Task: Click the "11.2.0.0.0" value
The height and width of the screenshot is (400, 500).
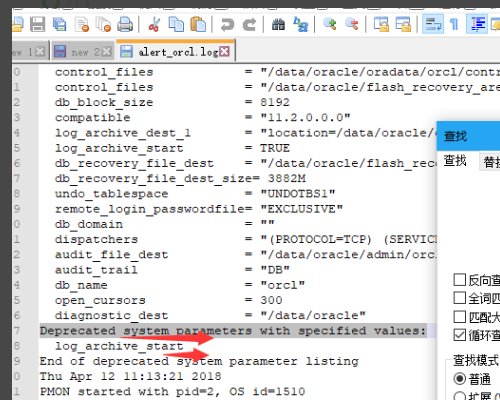Action: [x=305, y=118]
